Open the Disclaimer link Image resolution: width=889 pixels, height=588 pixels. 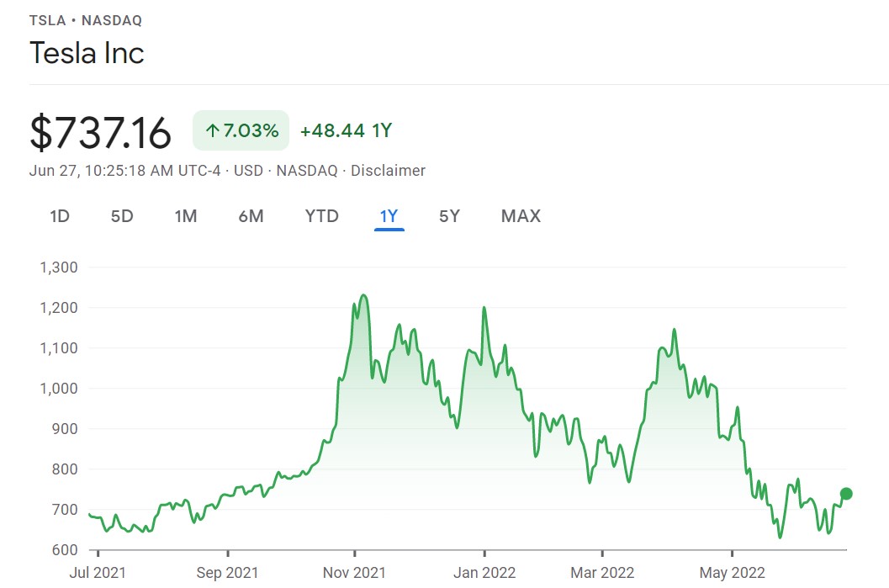pos(388,171)
